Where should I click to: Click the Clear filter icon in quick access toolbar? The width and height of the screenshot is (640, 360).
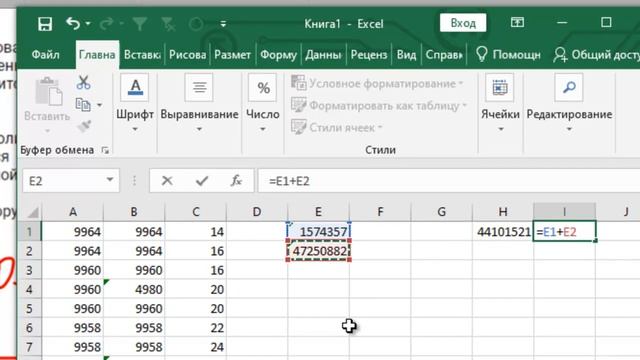coord(168,24)
